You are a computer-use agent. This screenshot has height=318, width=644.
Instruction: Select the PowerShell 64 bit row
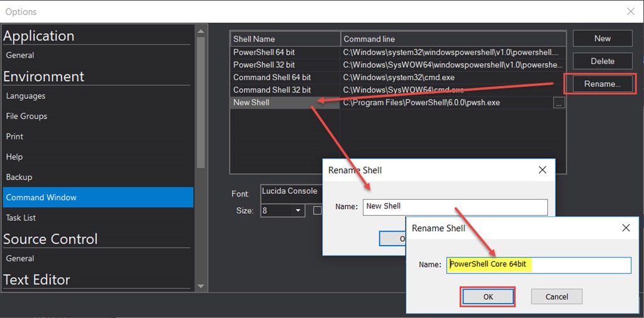click(397, 52)
